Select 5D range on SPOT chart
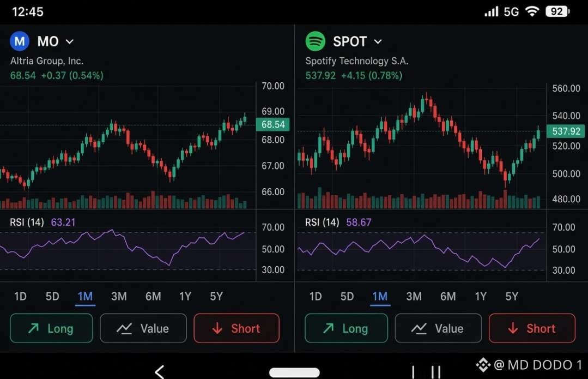This screenshot has height=379, width=588. [347, 297]
